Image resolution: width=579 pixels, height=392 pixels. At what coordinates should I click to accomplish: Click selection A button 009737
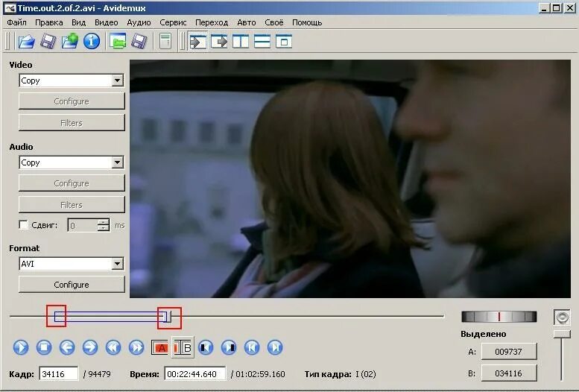(509, 351)
